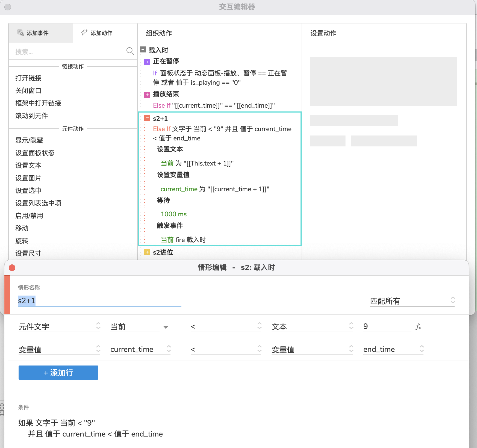Select the 设置图片 action
The height and width of the screenshot is (448, 477).
pos(28,178)
